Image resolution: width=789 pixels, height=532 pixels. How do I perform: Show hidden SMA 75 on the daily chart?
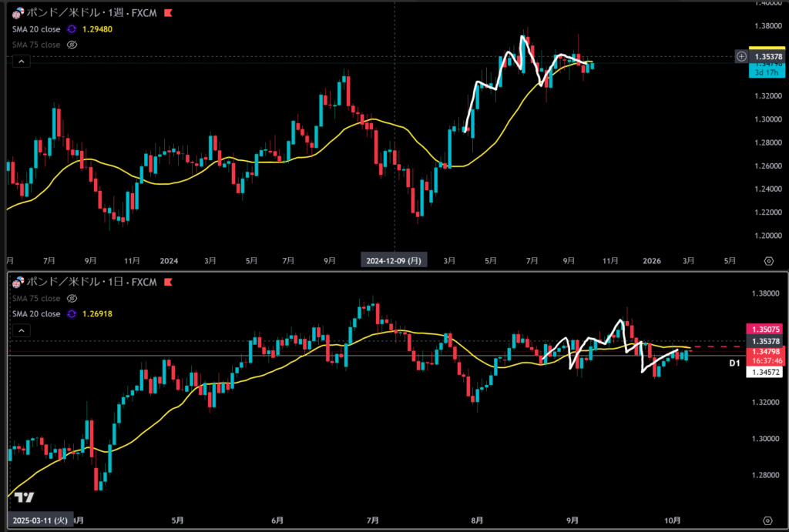pyautogui.click(x=72, y=299)
